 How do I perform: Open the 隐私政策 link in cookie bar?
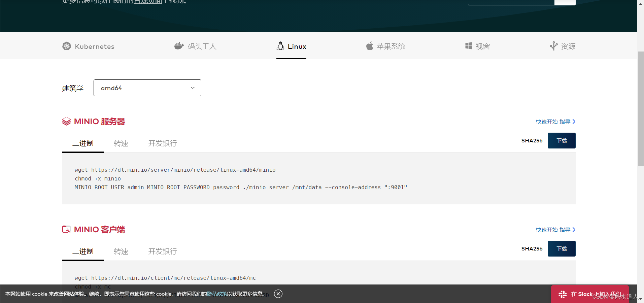click(x=217, y=294)
